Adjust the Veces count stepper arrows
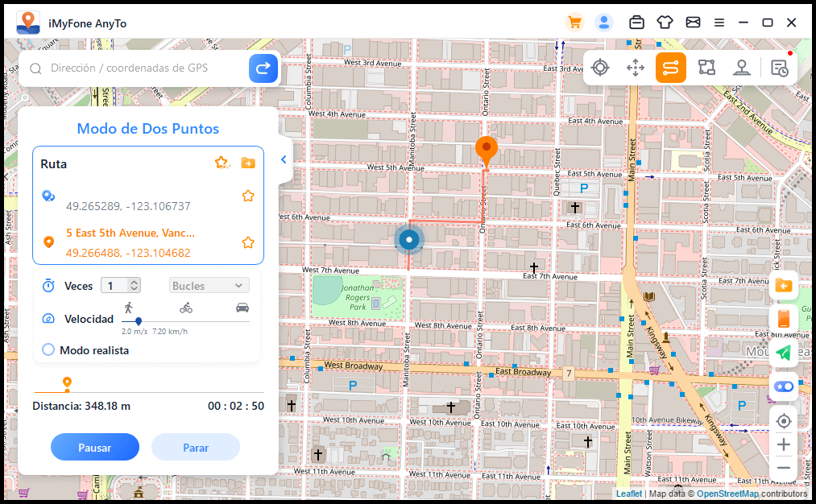 [x=135, y=286]
